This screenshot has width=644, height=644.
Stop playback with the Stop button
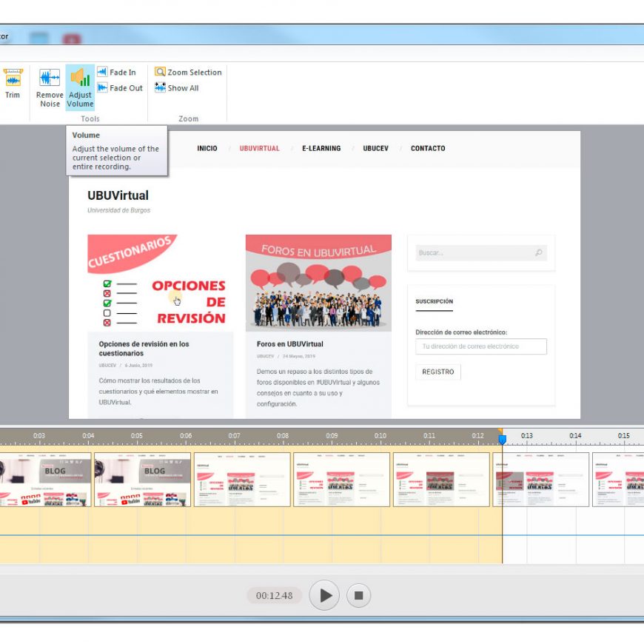358,596
